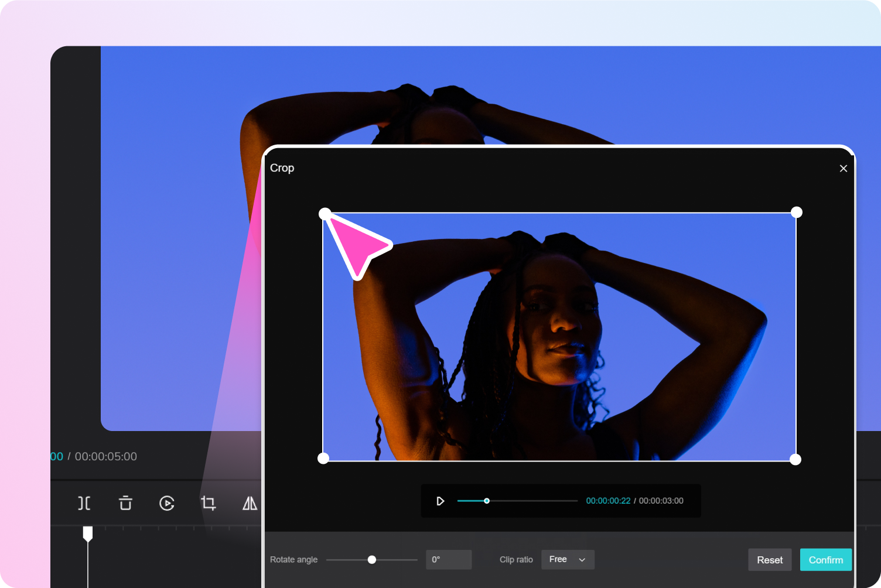Screen dimensions: 881x588
Task: Click the Delete trash icon in timeline toolbar
Action: coord(125,503)
